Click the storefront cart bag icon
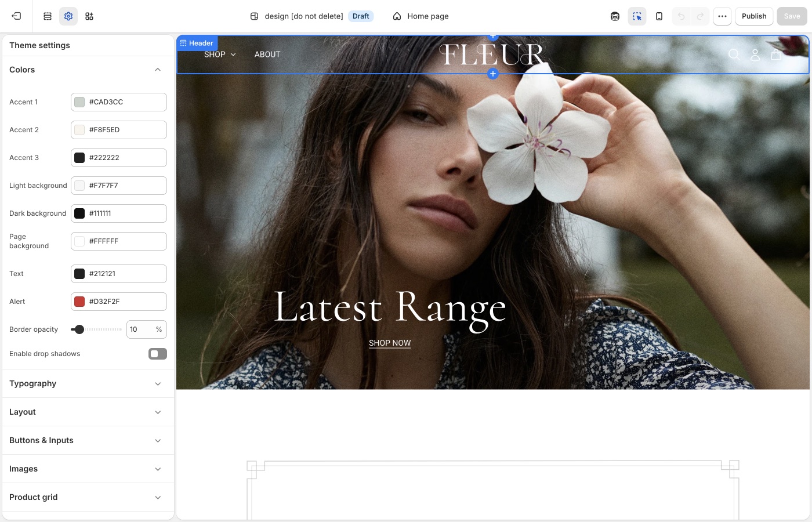This screenshot has height=522, width=812. pos(776,55)
